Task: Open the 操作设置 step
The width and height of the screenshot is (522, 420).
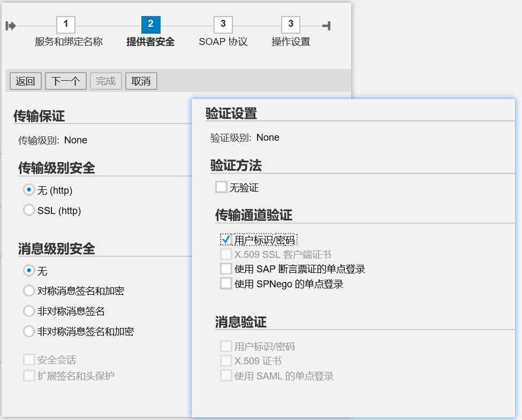Action: (291, 25)
